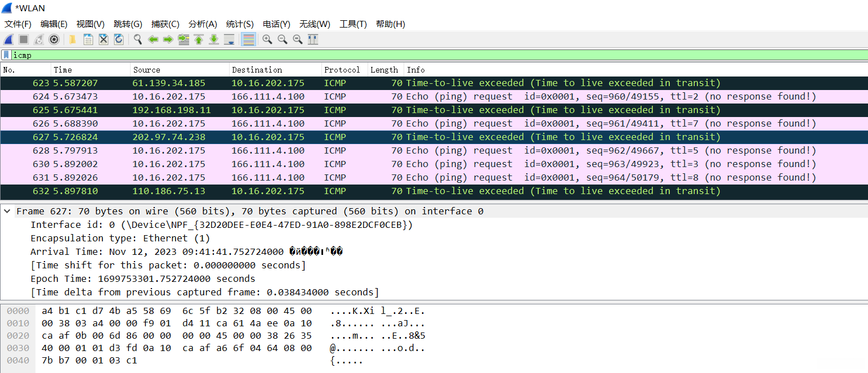This screenshot has width=868, height=373.
Task: Go to specified packet icon
Action: [184, 39]
